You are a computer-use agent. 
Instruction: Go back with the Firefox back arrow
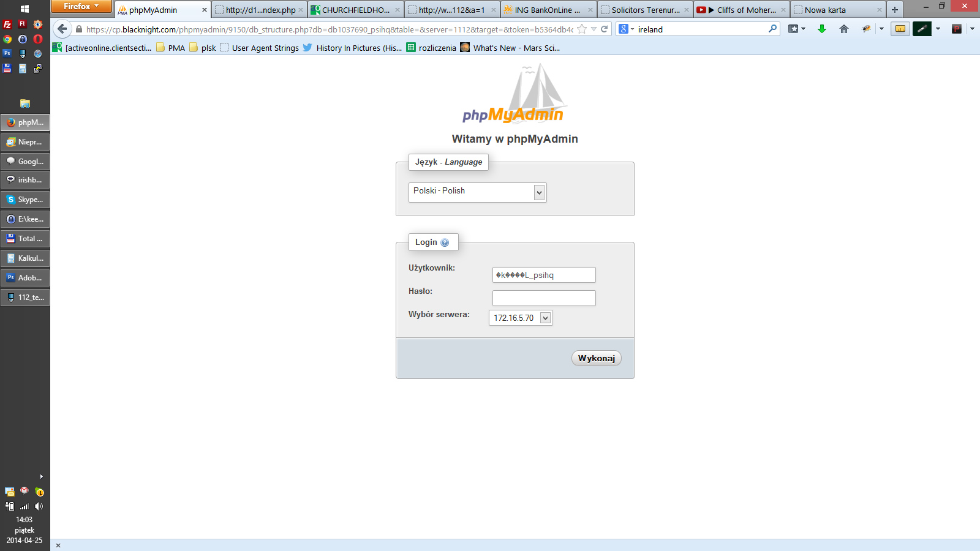[x=62, y=29]
